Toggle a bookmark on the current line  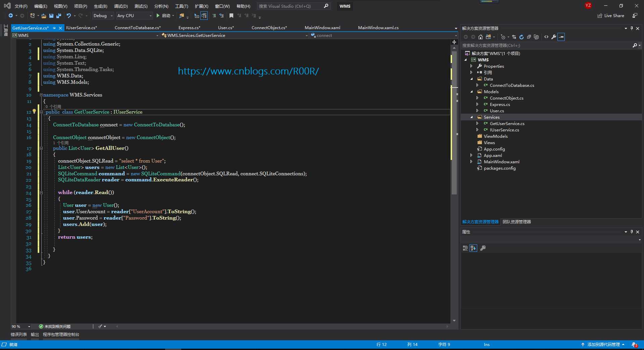[231, 16]
